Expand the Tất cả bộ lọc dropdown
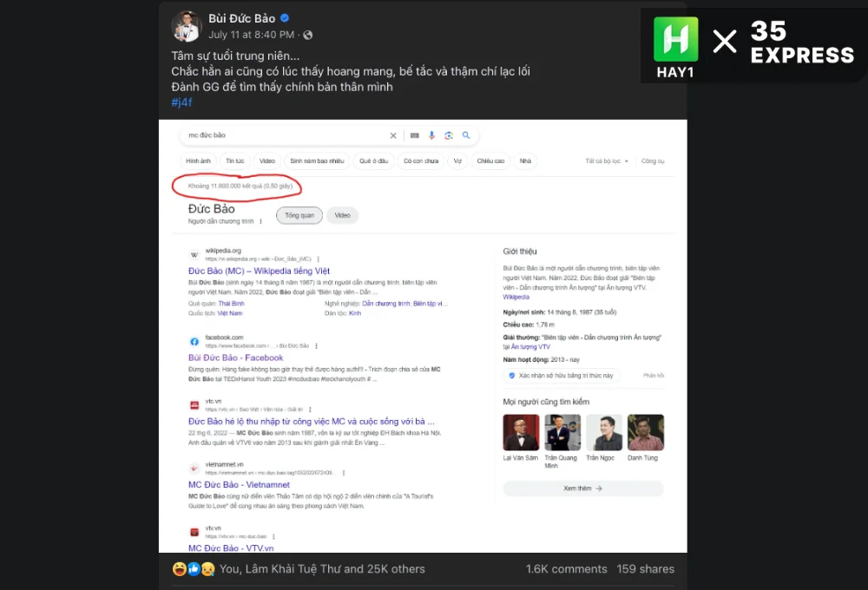Viewport: 868px width, 590px height. 607,161
